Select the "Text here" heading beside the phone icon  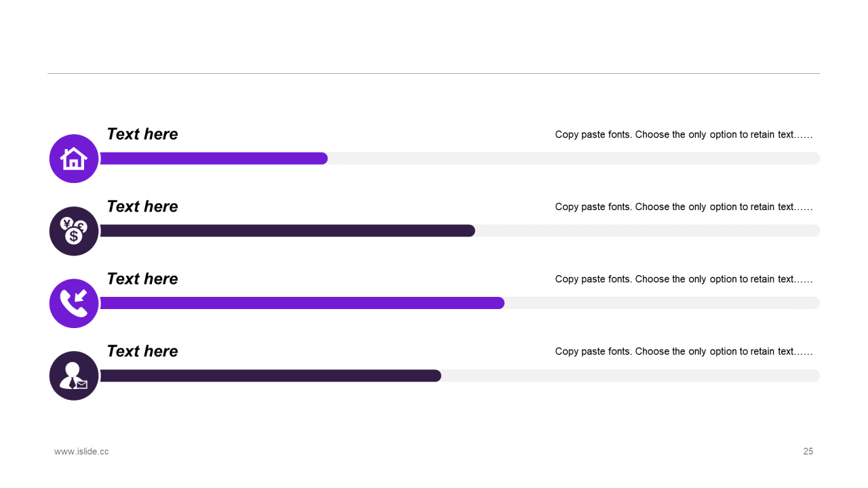pos(142,279)
